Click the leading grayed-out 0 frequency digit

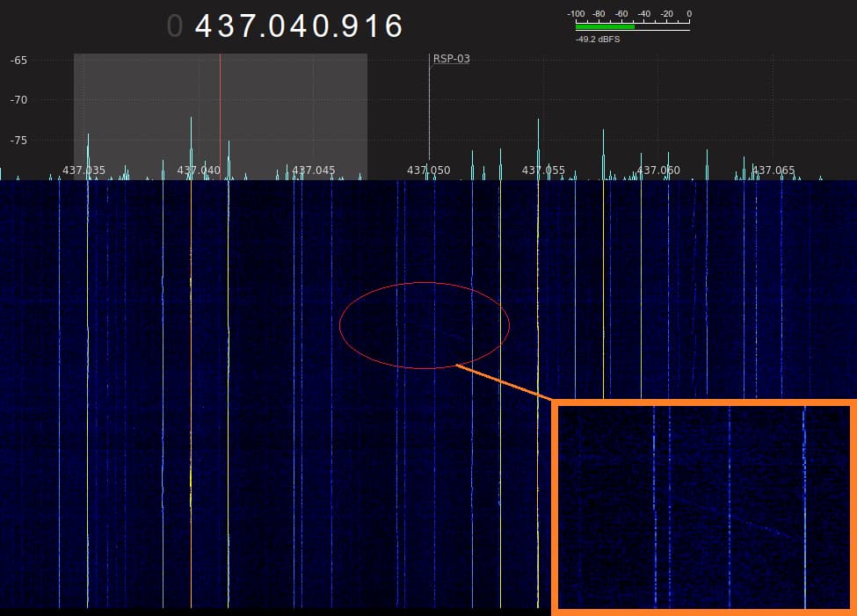pos(175,26)
